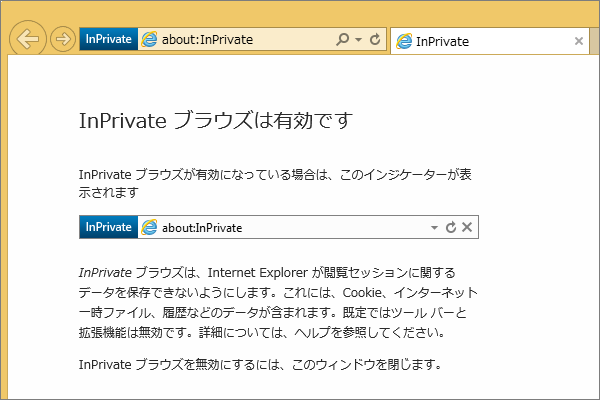
Task: Click the browser Back arrow button
Action: (x=28, y=39)
